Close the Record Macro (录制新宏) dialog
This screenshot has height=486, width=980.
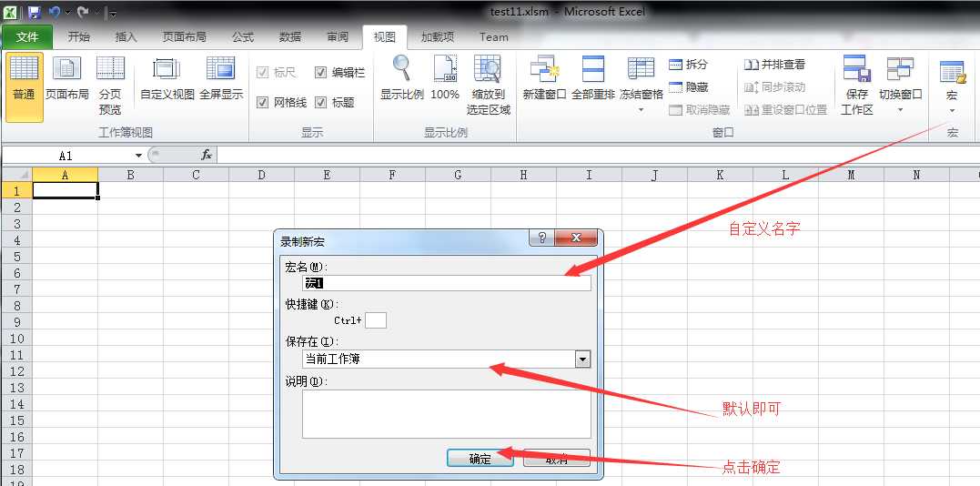(576, 238)
